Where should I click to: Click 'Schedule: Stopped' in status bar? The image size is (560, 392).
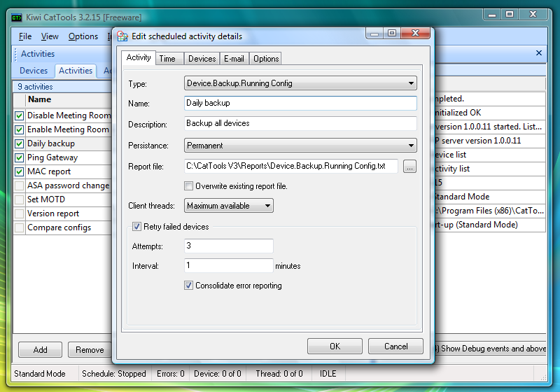pyautogui.click(x=114, y=374)
